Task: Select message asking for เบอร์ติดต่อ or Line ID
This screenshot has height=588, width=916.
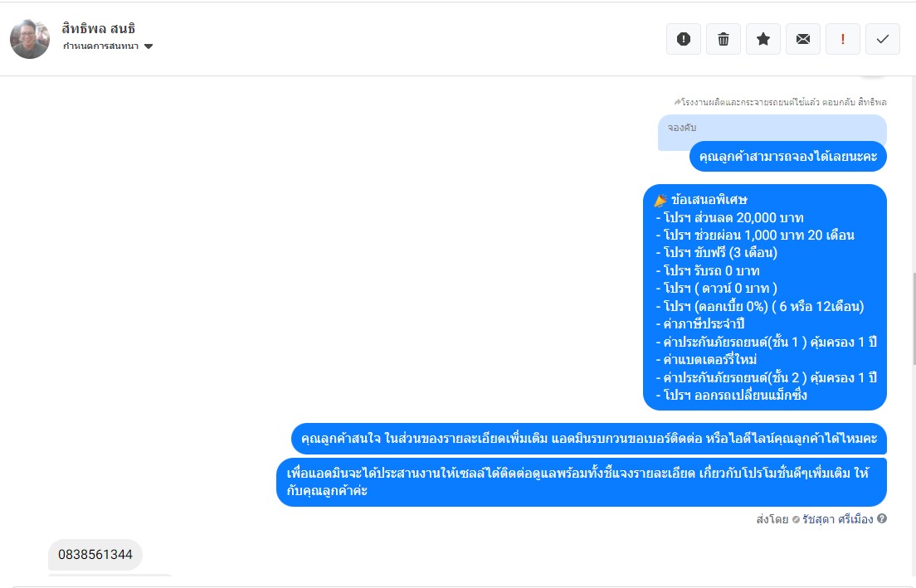Action: tap(589, 439)
